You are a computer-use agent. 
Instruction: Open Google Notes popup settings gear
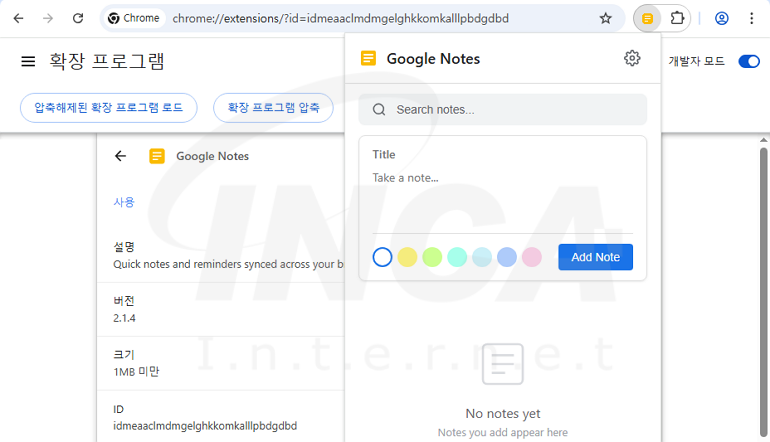632,58
